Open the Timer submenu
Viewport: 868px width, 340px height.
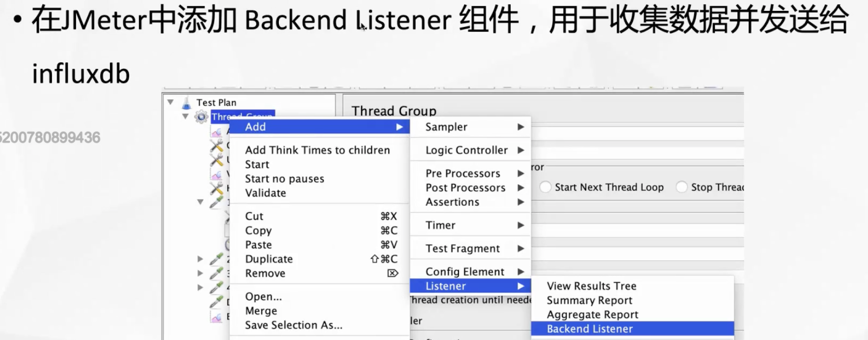click(470, 225)
